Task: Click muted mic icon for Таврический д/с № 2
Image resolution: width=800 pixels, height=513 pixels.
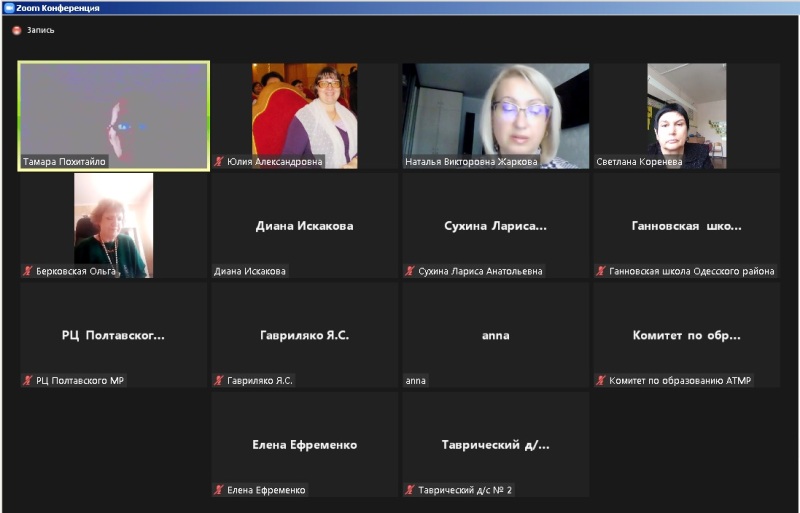Action: 410,490
